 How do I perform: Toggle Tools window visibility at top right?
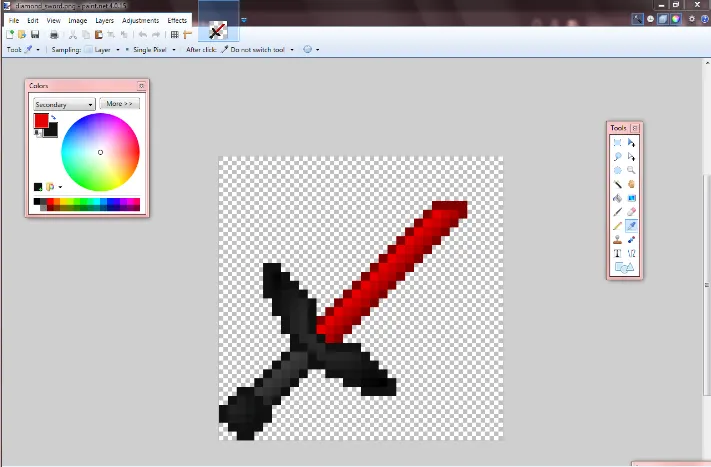pos(638,19)
